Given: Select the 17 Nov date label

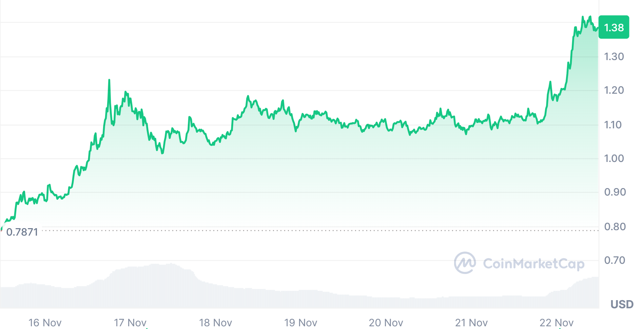Looking at the screenshot, I should [x=130, y=322].
